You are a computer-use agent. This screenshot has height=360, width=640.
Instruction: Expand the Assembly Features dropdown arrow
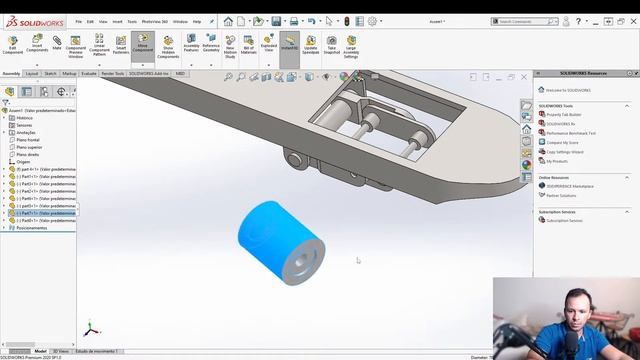(x=191, y=65)
